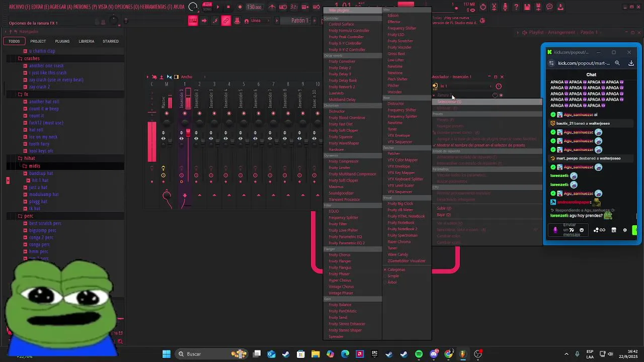Select the 'another one crash' sample

point(46,65)
